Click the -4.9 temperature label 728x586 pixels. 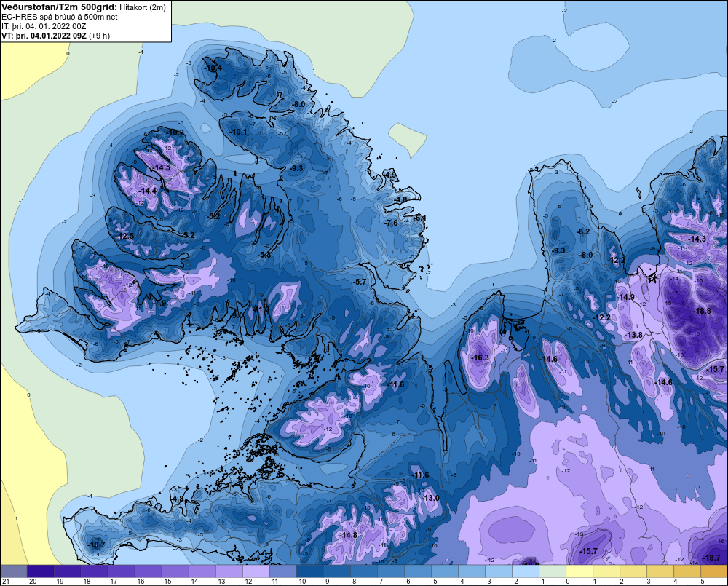(390, 175)
